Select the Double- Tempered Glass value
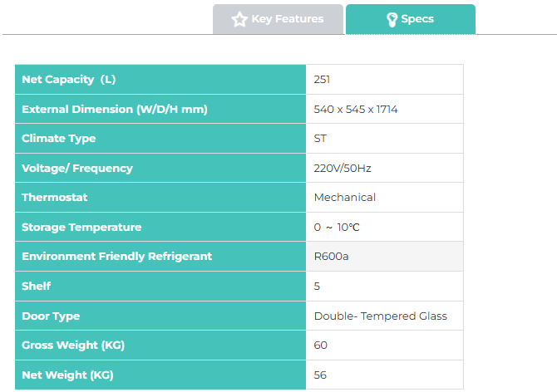 click(380, 316)
